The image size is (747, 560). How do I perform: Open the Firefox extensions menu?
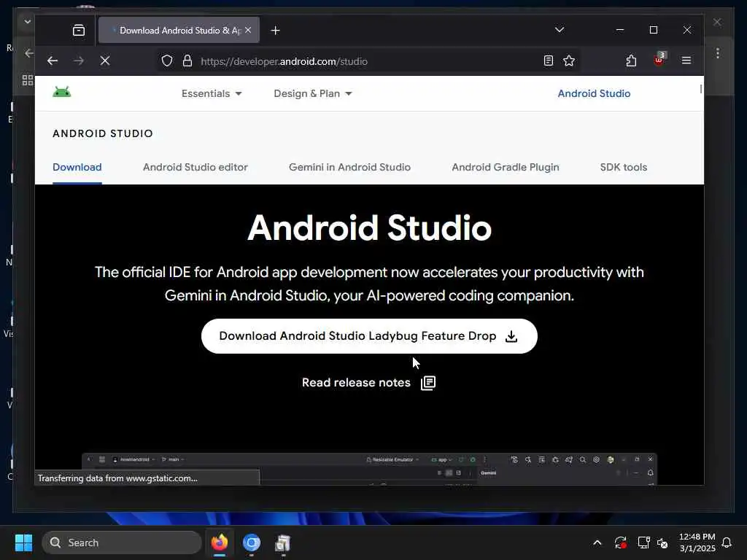631,61
